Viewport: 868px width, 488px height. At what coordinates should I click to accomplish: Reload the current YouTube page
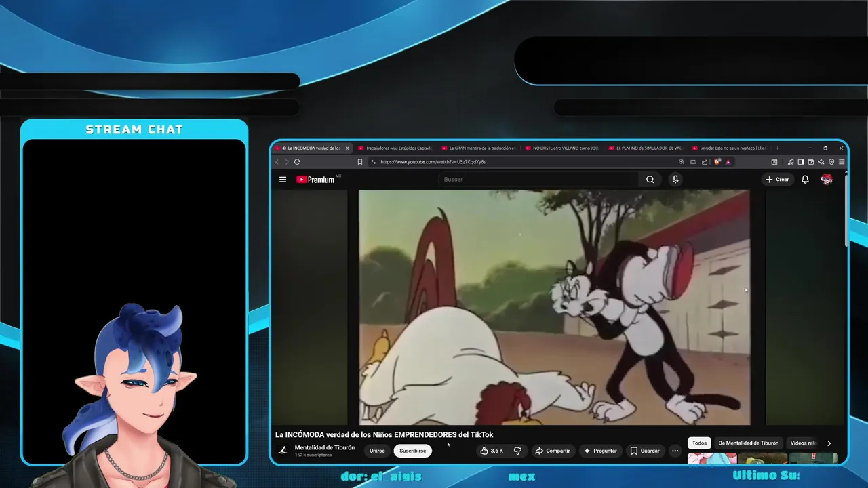point(297,162)
